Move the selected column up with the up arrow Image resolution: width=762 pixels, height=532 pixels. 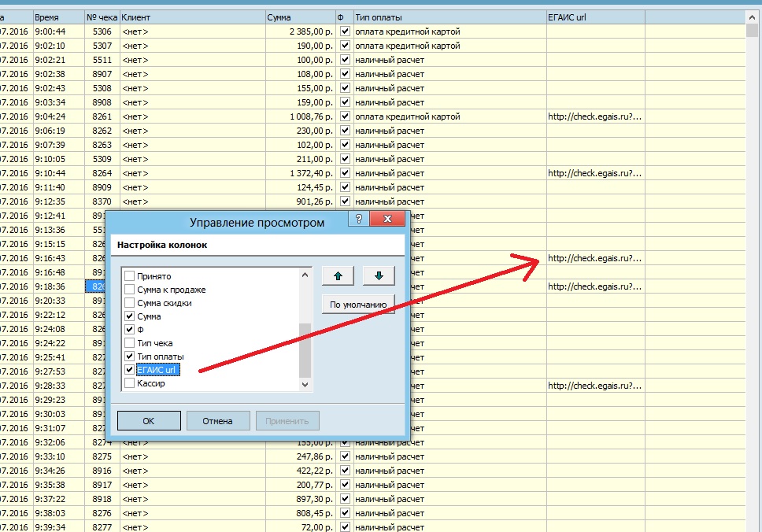click(x=338, y=276)
